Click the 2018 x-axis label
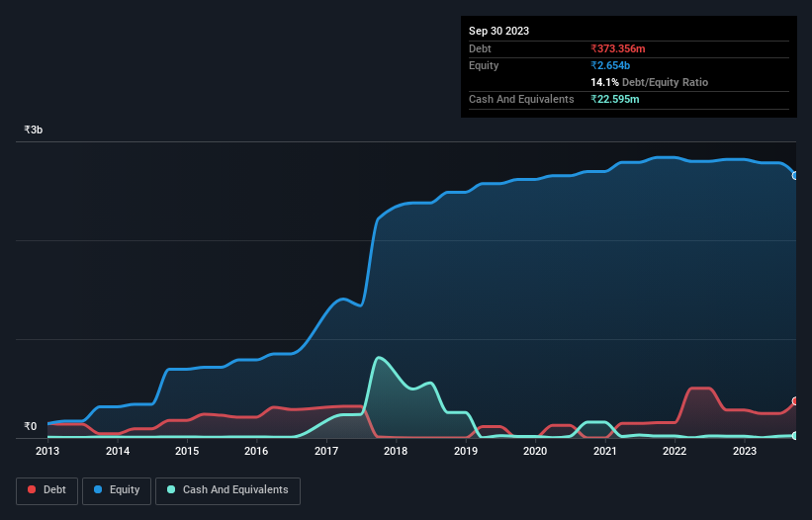 click(x=396, y=451)
